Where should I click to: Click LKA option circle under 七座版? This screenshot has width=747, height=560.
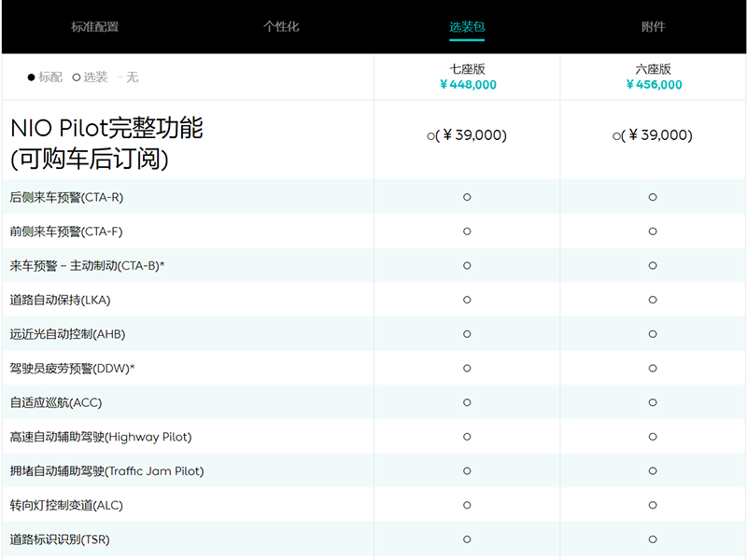pos(467,300)
